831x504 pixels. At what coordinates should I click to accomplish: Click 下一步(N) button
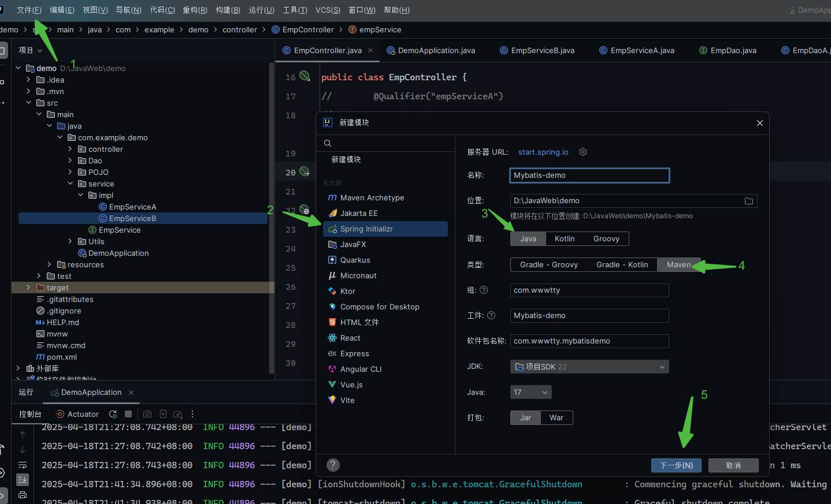[676, 465]
